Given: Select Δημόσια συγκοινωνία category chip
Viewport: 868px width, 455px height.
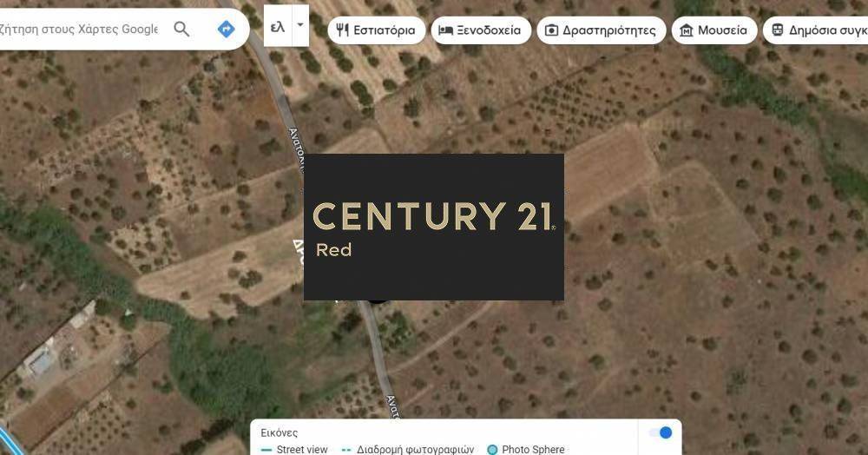Looking at the screenshot, I should coord(815,30).
